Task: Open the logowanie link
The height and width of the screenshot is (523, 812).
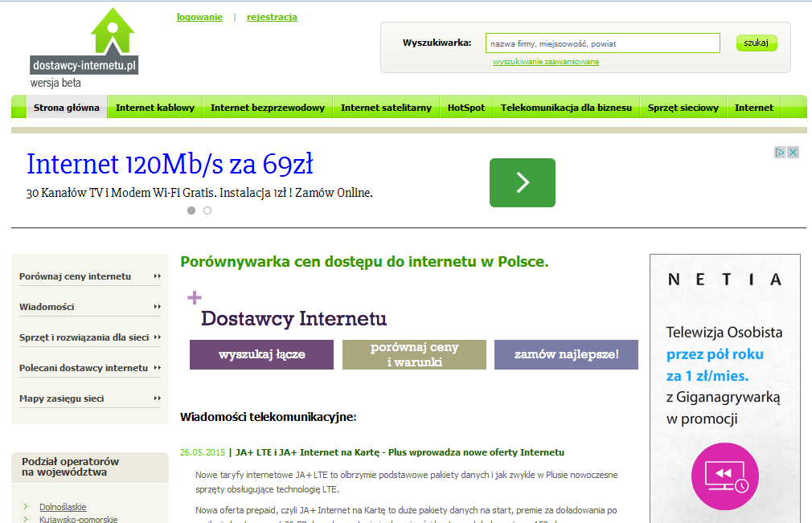Action: pos(199,17)
